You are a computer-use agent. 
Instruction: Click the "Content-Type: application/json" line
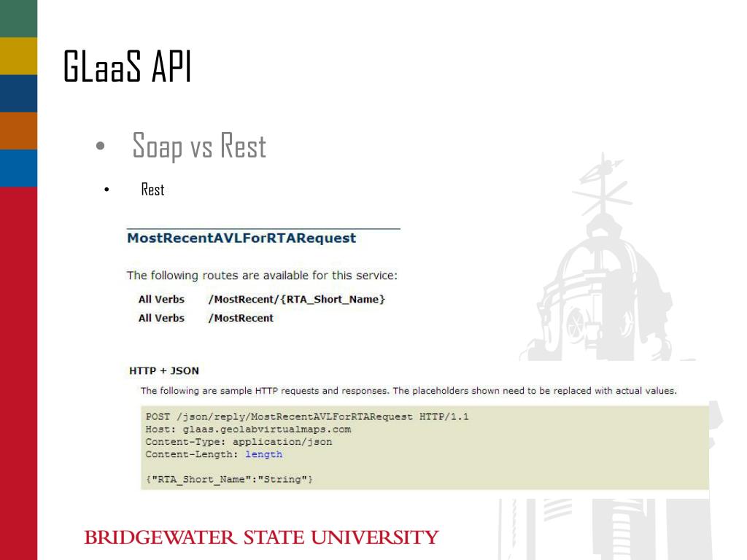(239, 442)
